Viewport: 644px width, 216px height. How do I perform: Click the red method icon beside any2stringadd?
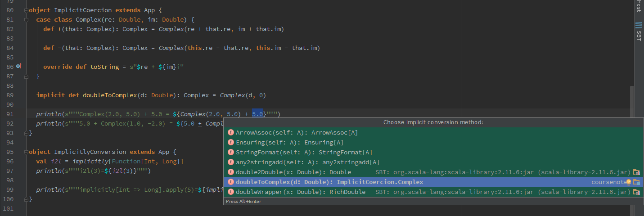231,162
